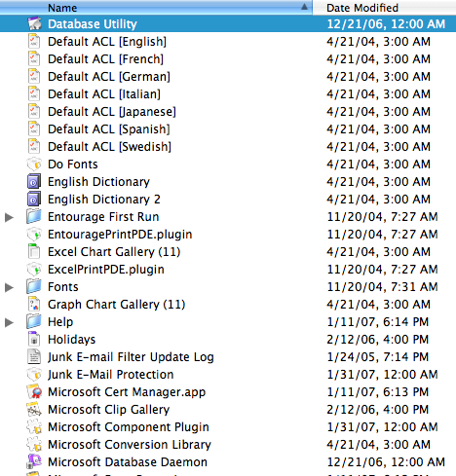Select the Microsoft Clip Gallery name
456x476 pixels.
point(108,410)
